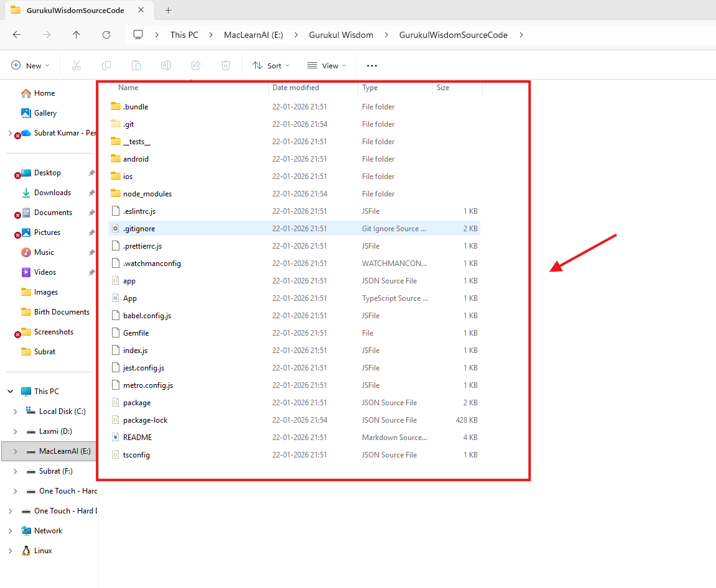
Task: Click the Up directory arrow icon
Action: coord(77,35)
